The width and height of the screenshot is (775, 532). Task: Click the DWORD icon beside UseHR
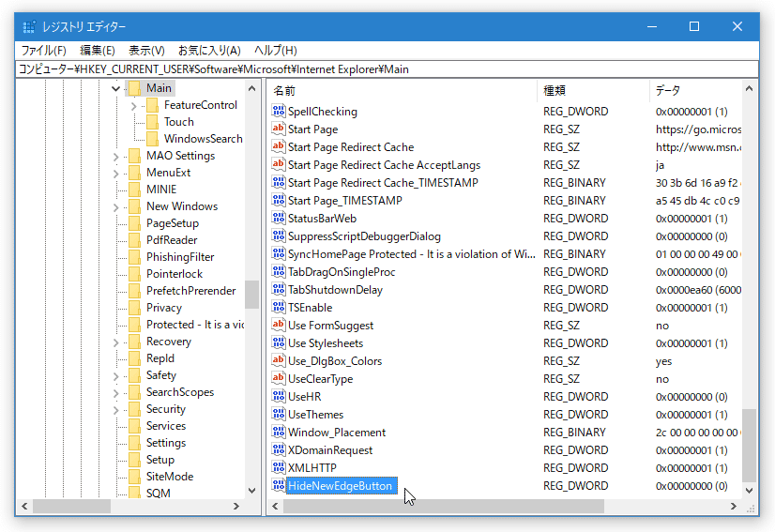pyautogui.click(x=279, y=396)
